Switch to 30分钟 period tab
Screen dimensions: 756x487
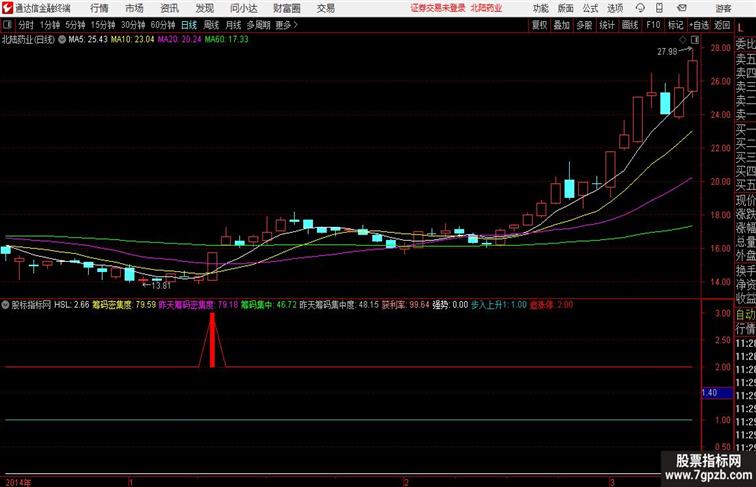(x=133, y=25)
